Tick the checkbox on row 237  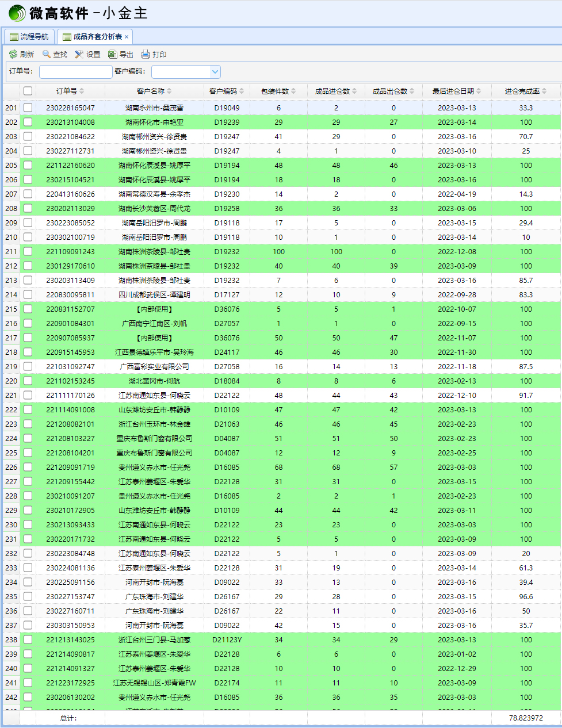pyautogui.click(x=28, y=625)
